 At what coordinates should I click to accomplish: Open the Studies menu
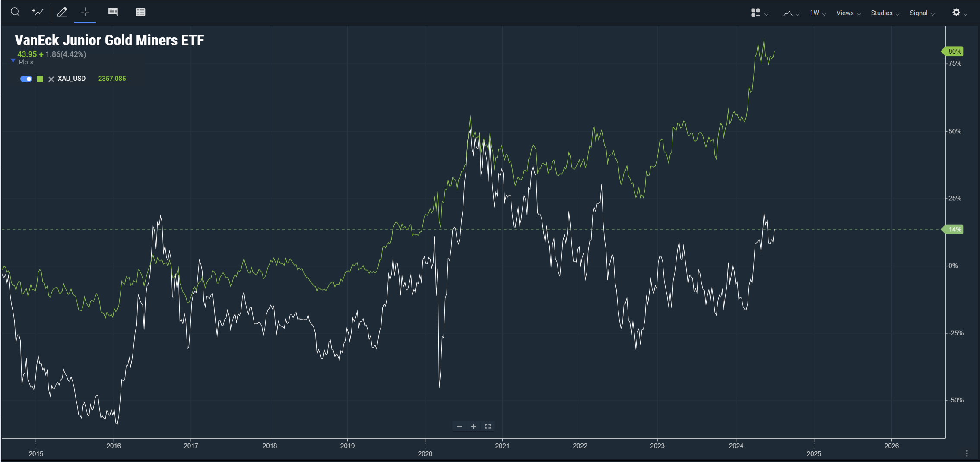pyautogui.click(x=885, y=13)
